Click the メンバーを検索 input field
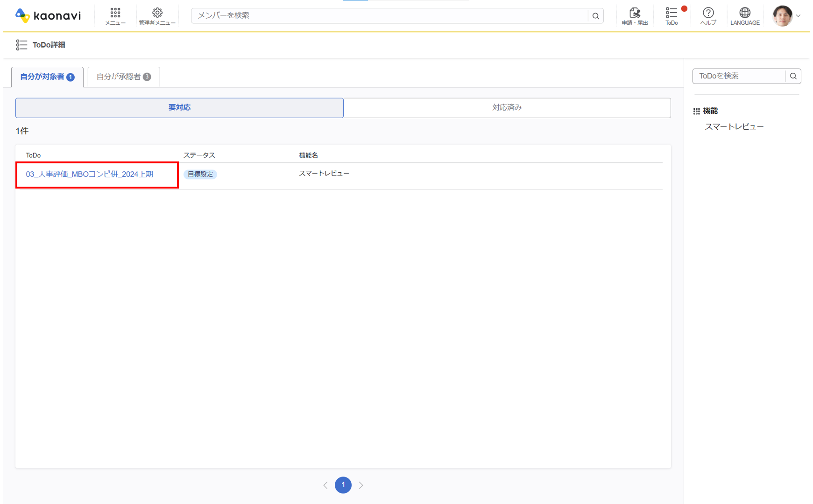This screenshot has width=813, height=504. pos(389,16)
